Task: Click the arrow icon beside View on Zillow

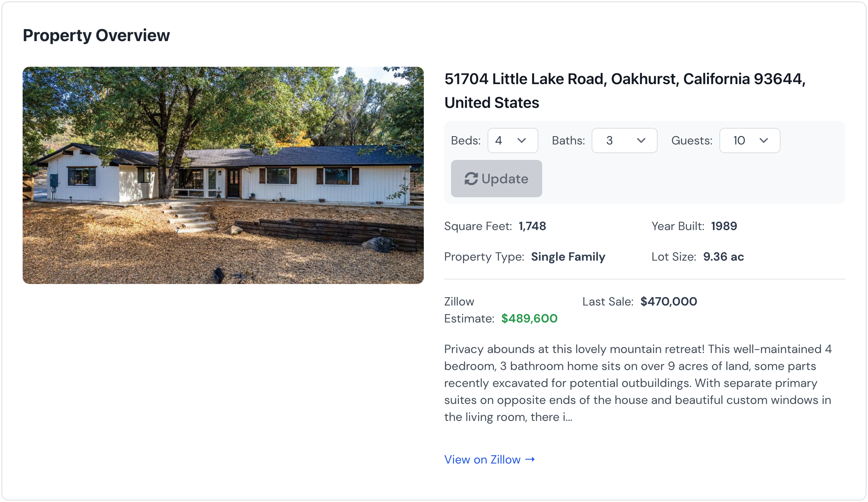Action: coord(531,459)
